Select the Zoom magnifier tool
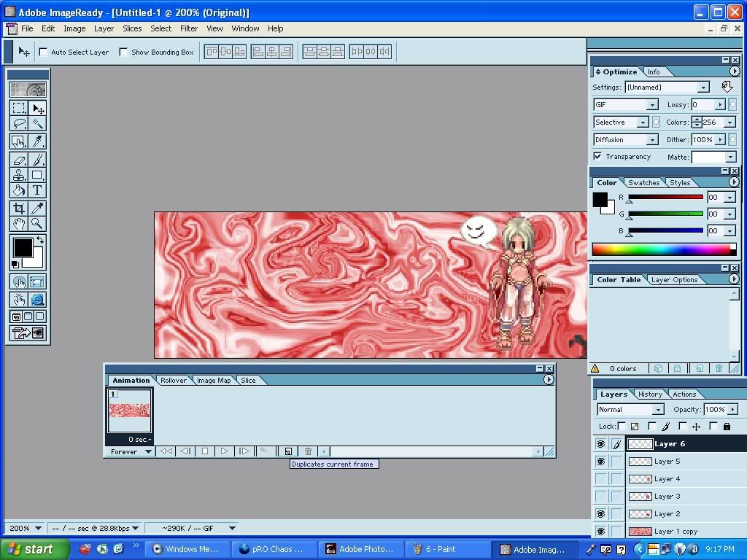Screen dimensions: 747x560 pyautogui.click(x=37, y=223)
